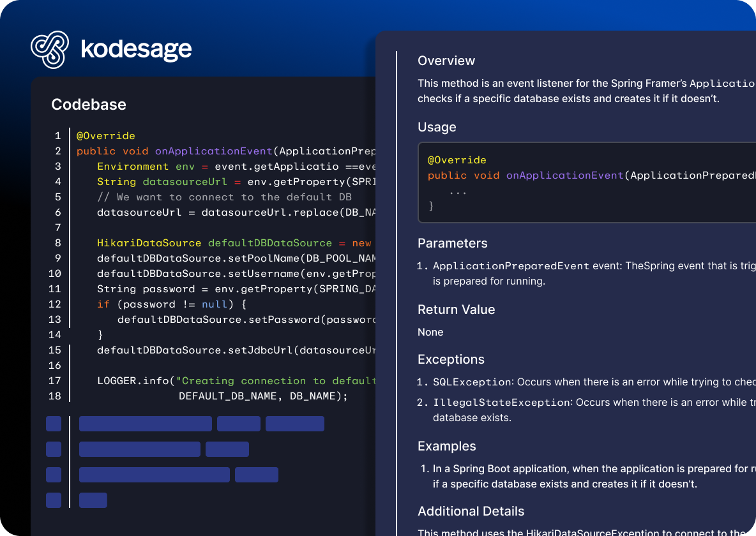Select the Codebase panel heading

coord(89,105)
